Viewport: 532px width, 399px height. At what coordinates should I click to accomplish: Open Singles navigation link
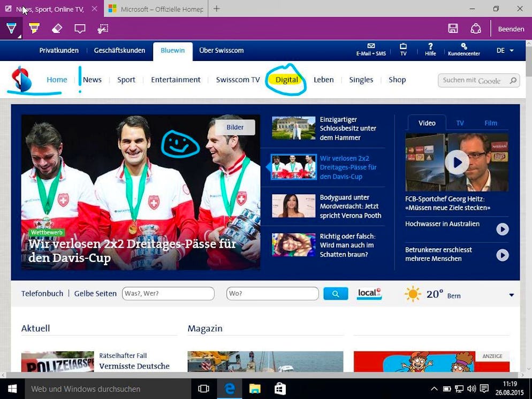(x=361, y=80)
